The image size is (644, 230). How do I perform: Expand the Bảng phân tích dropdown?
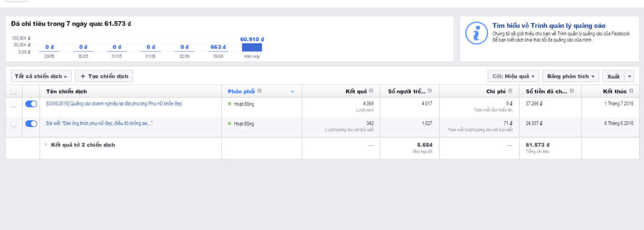(571, 76)
